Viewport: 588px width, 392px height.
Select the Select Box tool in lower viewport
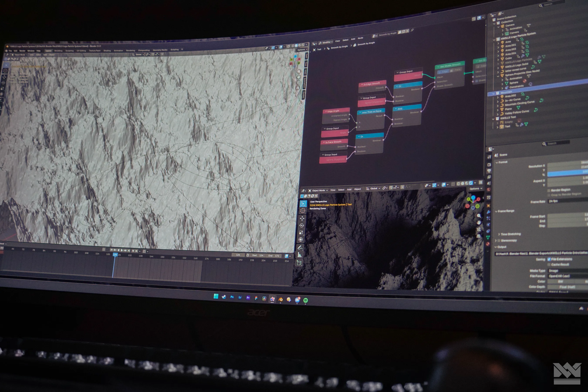pyautogui.click(x=303, y=203)
